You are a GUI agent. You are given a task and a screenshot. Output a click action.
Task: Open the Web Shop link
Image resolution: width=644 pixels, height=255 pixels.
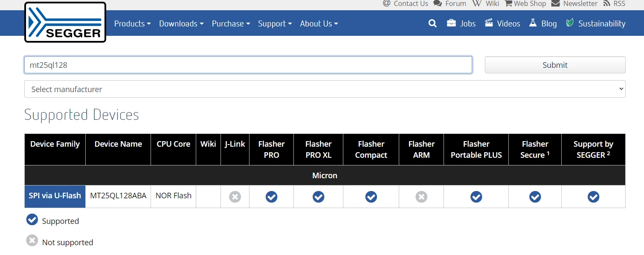click(530, 3)
